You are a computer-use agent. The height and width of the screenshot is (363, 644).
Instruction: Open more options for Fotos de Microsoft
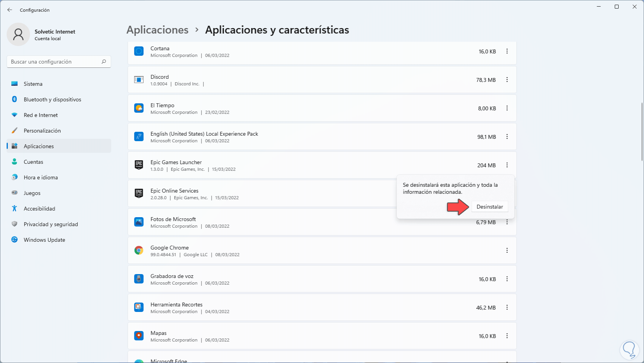[x=507, y=223]
